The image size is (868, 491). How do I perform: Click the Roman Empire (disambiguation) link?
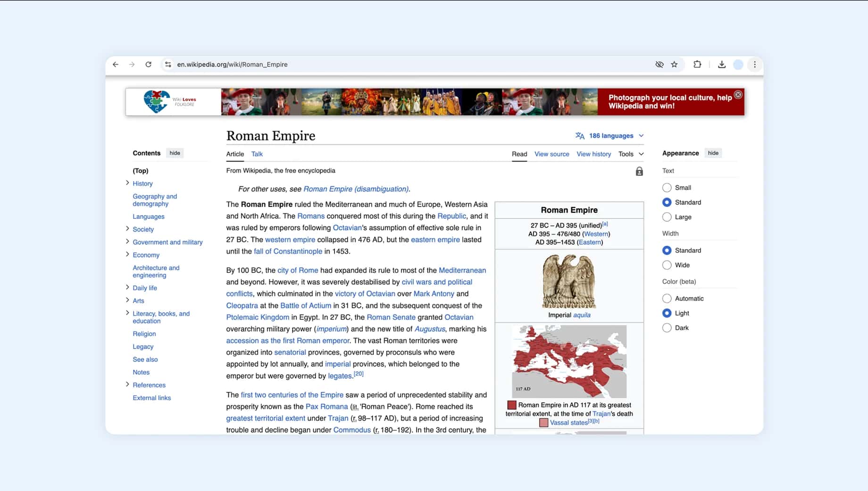[356, 189]
